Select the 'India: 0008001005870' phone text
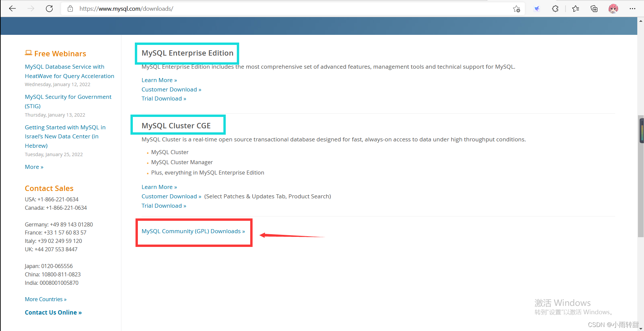 pyautogui.click(x=52, y=283)
